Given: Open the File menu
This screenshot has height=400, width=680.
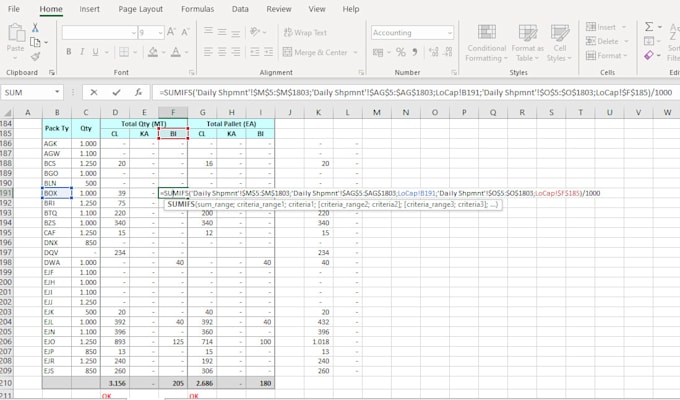Looking at the screenshot, I should [13, 9].
